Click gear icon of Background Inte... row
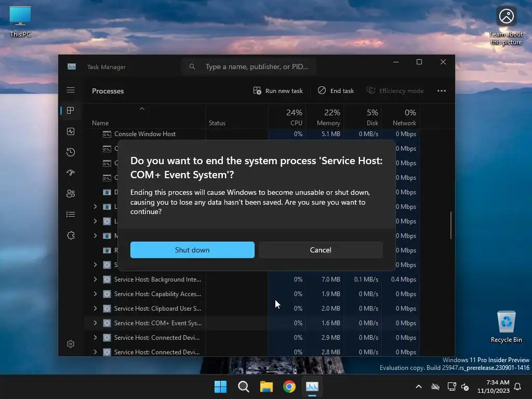 pyautogui.click(x=107, y=280)
